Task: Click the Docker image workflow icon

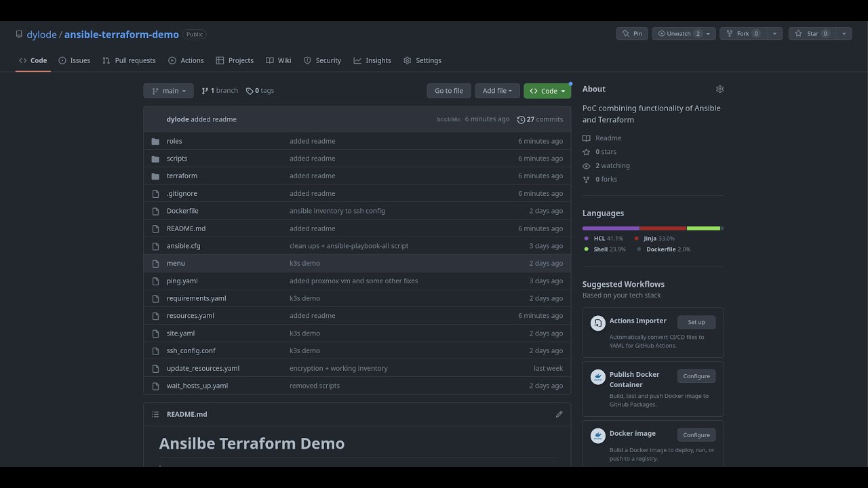Action: click(x=597, y=436)
